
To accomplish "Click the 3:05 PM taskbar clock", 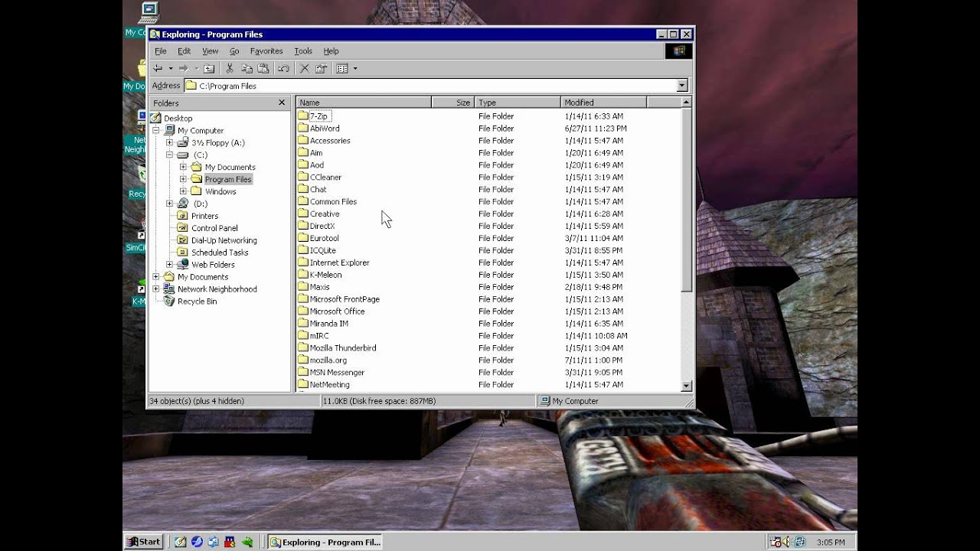I will pyautogui.click(x=831, y=542).
